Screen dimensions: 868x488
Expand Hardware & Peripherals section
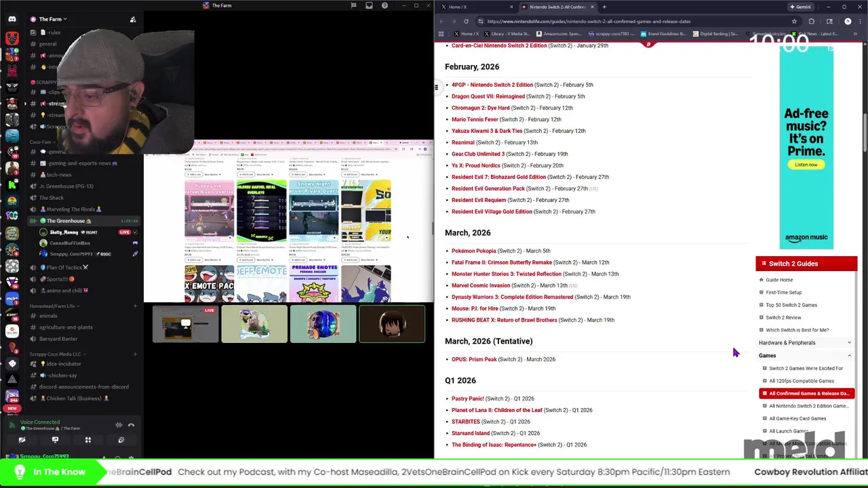tap(805, 343)
